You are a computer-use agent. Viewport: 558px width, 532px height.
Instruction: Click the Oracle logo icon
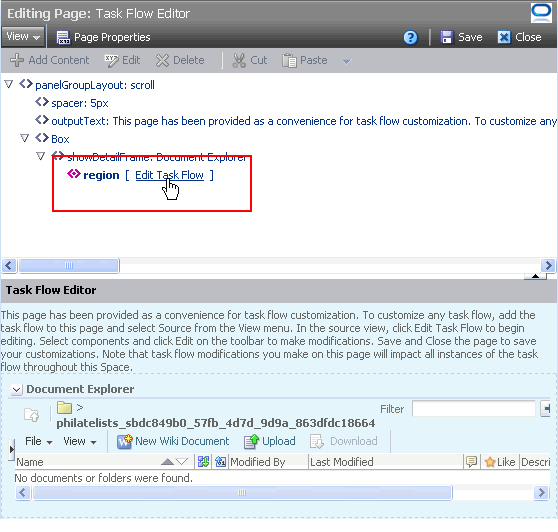point(541,13)
